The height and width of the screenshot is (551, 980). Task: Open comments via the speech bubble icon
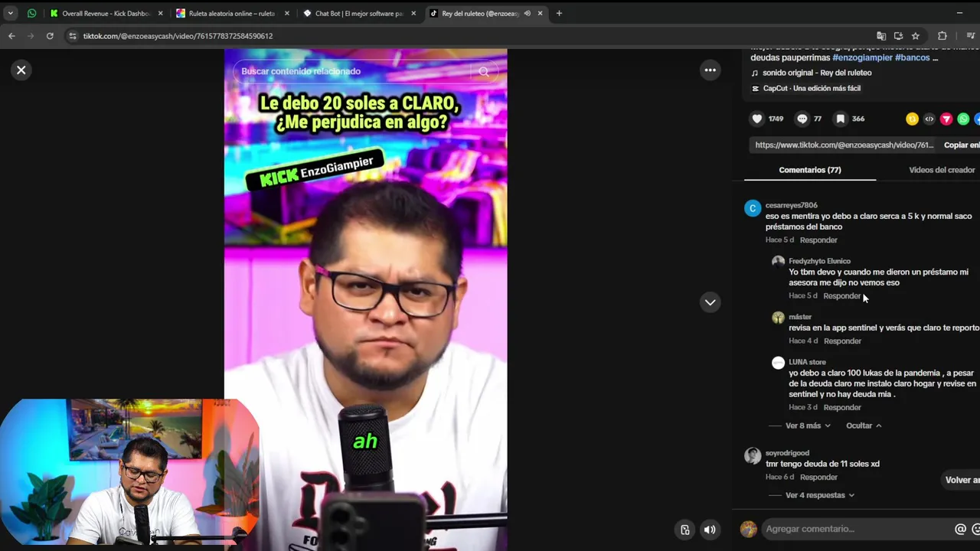802,119
